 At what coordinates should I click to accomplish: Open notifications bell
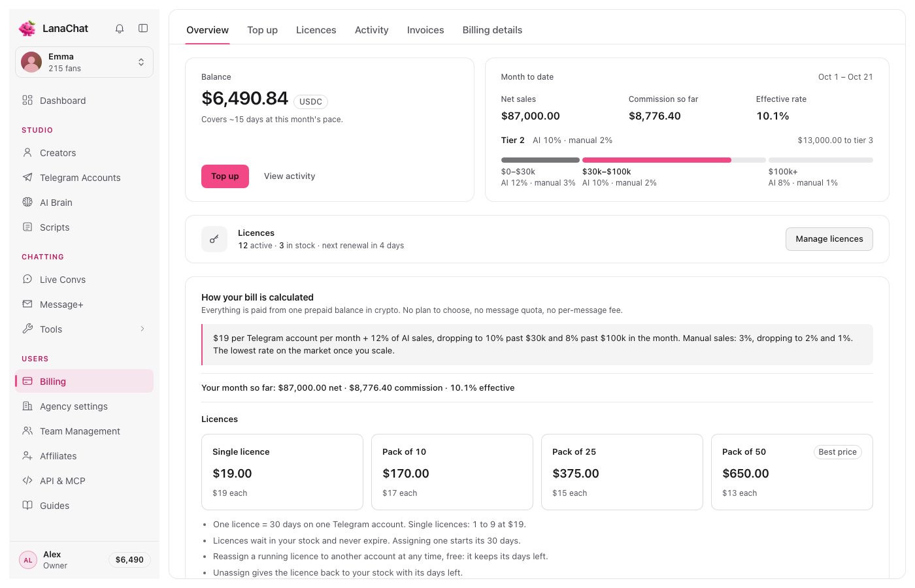click(120, 28)
